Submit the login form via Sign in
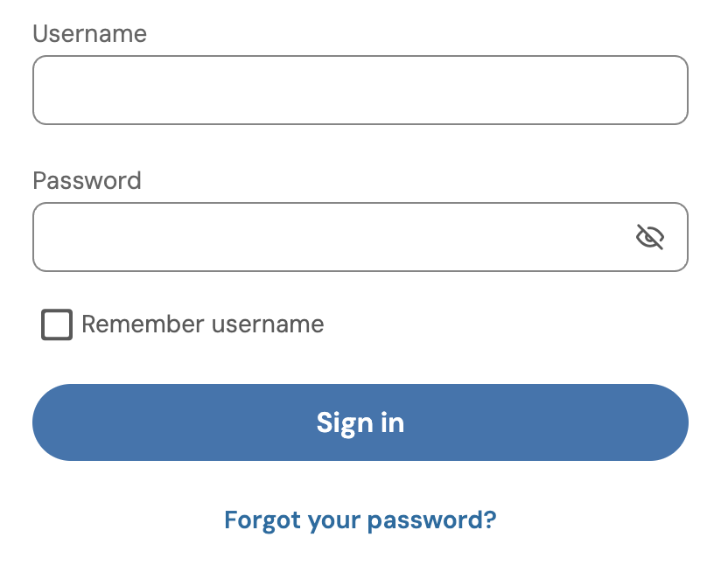The height and width of the screenshot is (565, 728). coord(360,422)
